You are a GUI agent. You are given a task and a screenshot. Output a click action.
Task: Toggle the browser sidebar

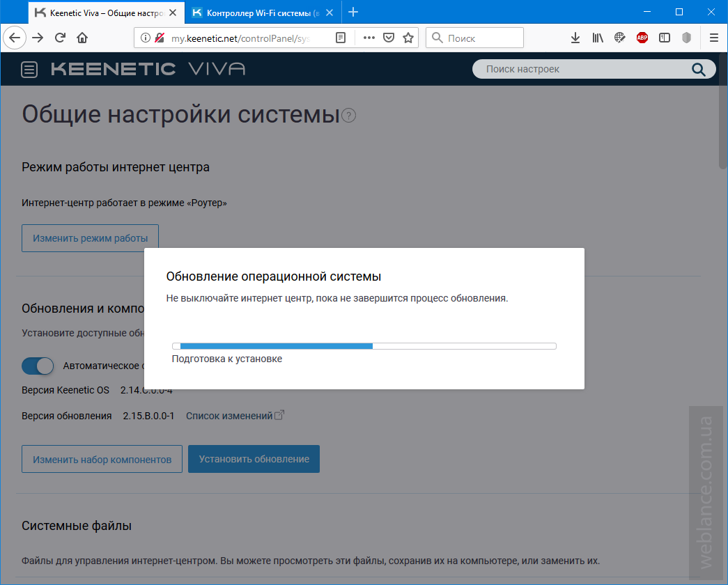click(x=665, y=38)
